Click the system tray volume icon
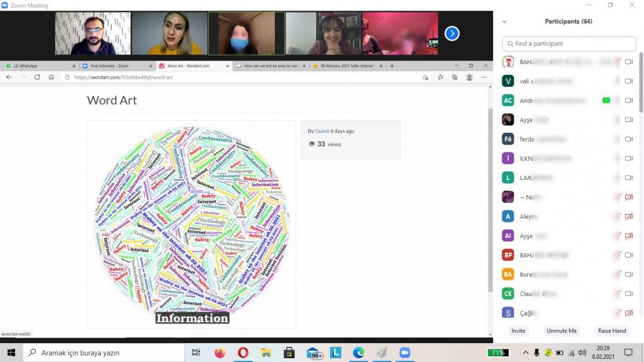This screenshot has height=362, width=644. (582, 353)
